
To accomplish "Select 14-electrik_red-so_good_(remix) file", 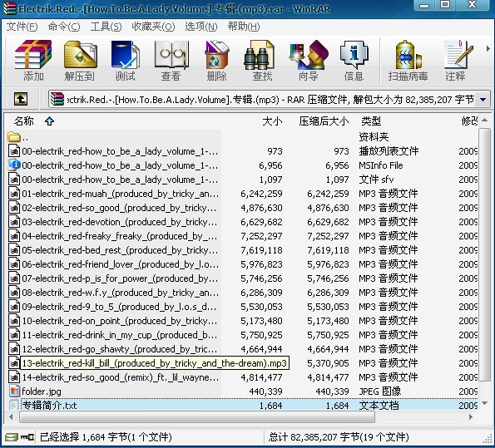I will click(x=120, y=377).
